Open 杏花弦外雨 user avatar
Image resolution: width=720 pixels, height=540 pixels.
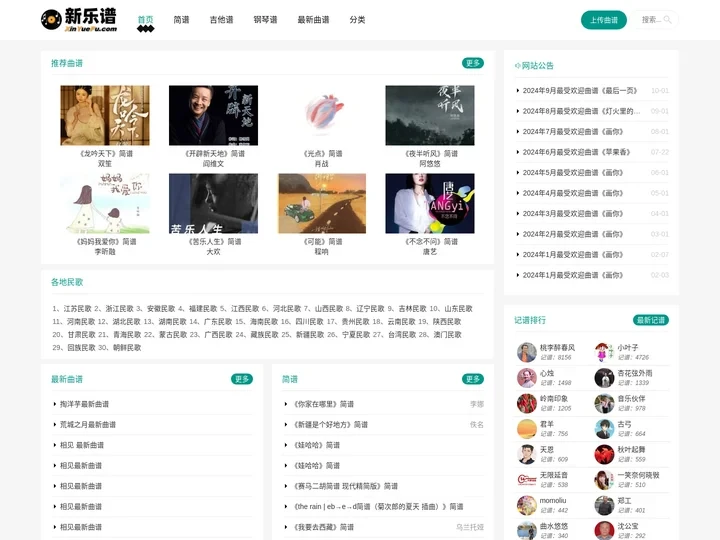pyautogui.click(x=604, y=378)
